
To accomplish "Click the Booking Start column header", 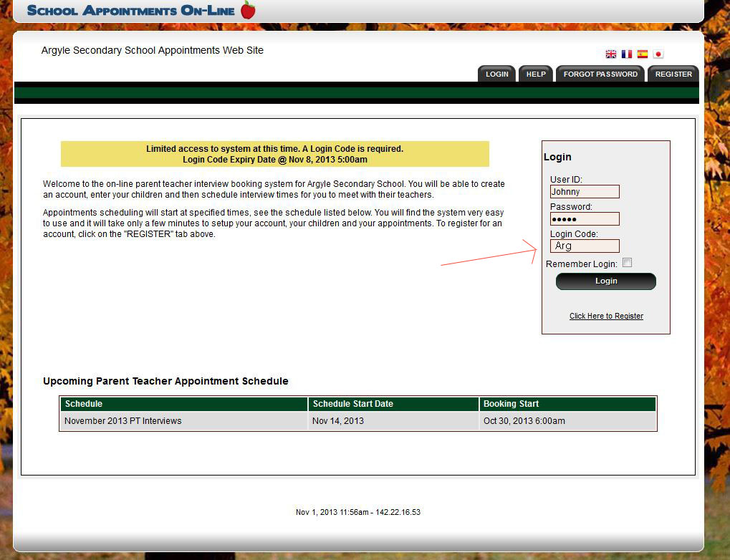I will pyautogui.click(x=567, y=404).
